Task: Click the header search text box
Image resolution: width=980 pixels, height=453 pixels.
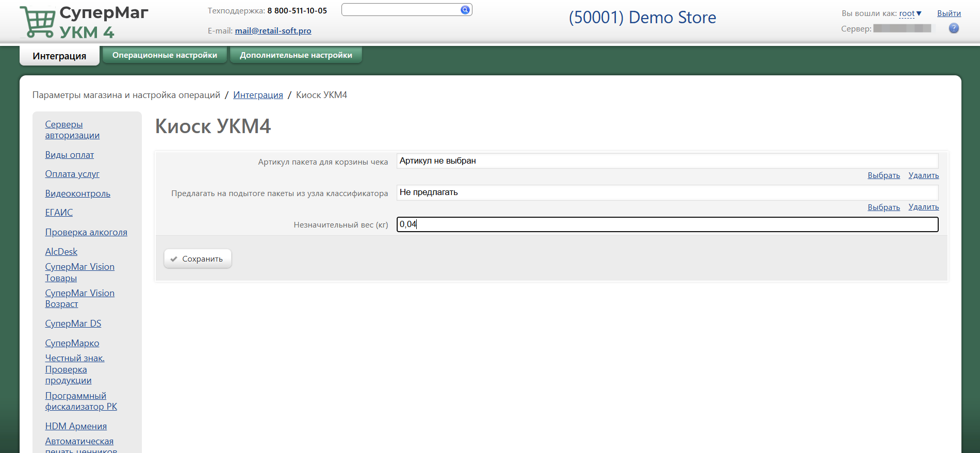Action: [x=400, y=10]
